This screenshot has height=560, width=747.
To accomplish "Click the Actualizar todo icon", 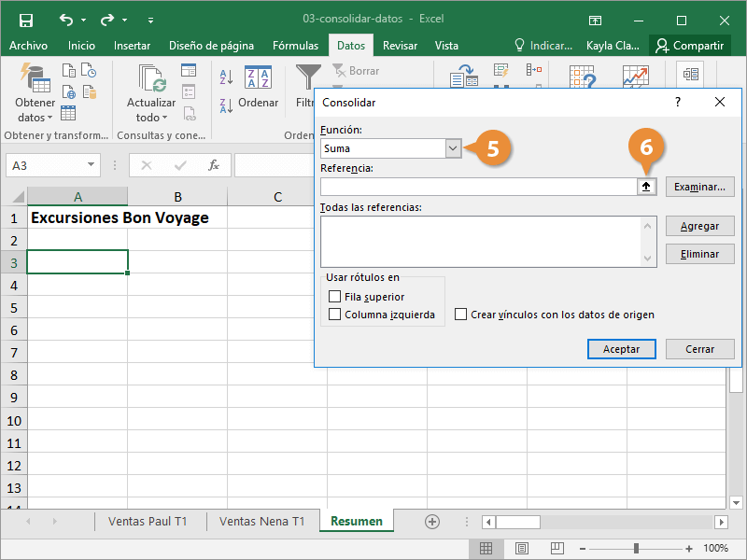I will (152, 77).
